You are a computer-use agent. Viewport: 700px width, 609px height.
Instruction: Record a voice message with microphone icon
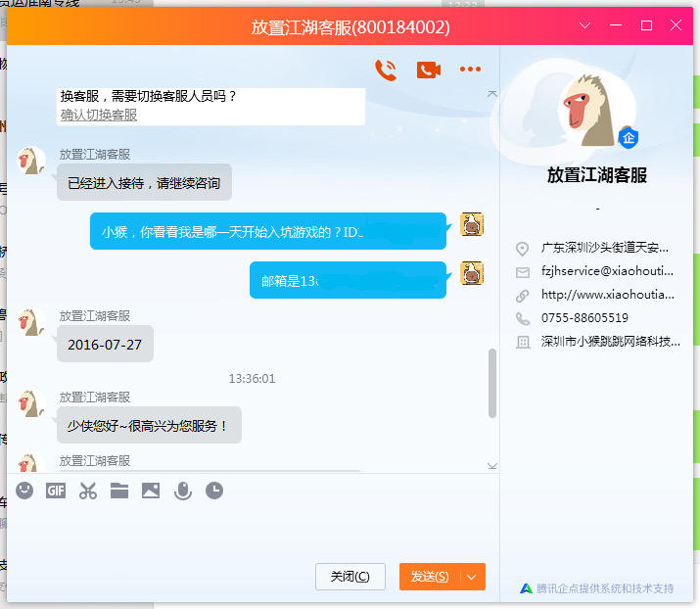(x=183, y=492)
